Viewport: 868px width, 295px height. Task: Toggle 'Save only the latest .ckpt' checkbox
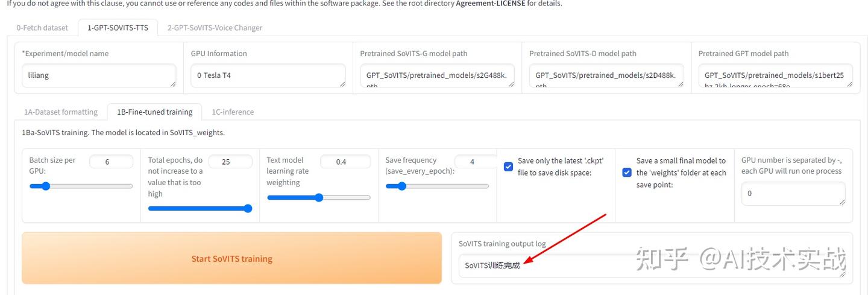508,167
